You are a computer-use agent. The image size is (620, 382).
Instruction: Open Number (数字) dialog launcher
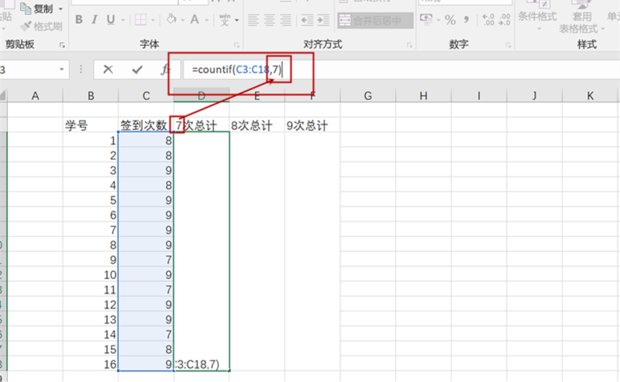coord(508,45)
